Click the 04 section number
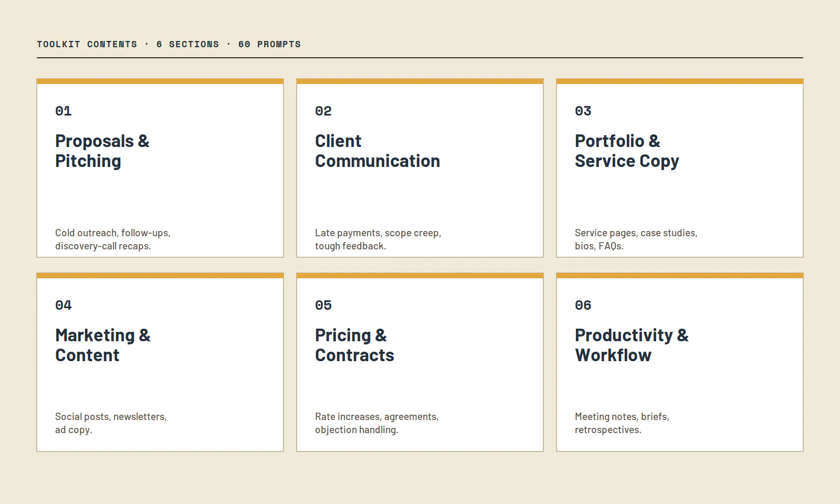 pyautogui.click(x=64, y=306)
